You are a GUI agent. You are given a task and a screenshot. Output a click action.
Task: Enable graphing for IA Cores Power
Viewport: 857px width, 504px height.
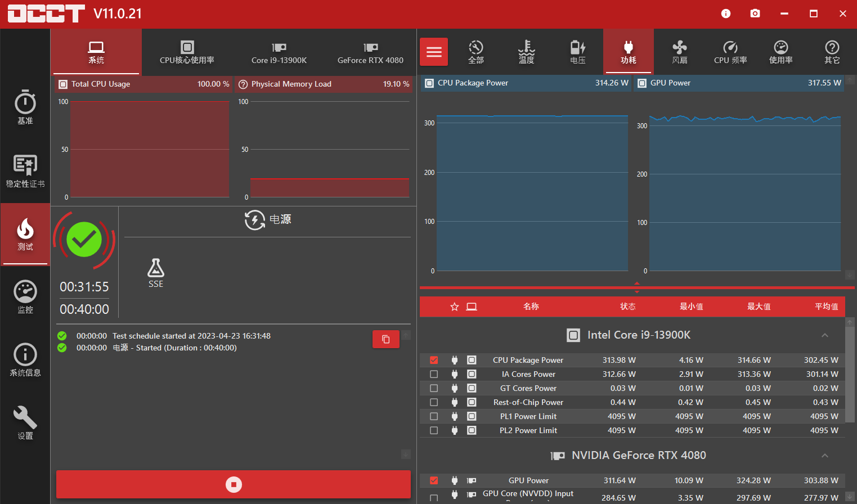433,374
